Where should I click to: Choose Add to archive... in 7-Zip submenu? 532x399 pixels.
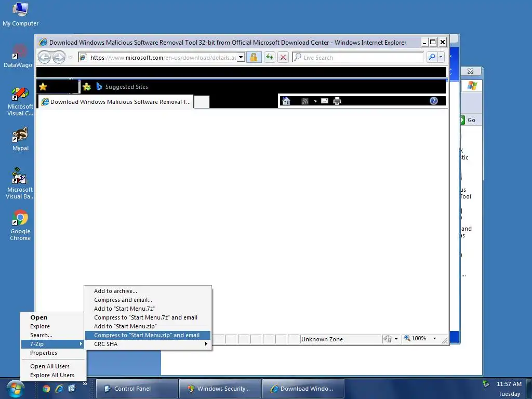click(148, 291)
